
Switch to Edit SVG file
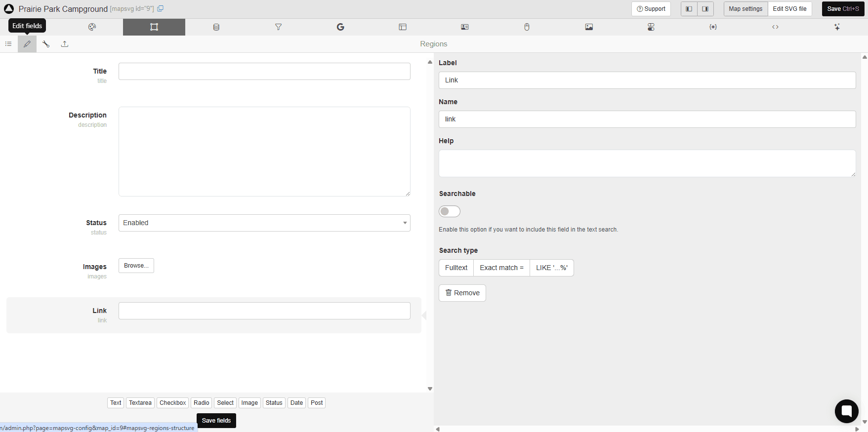pyautogui.click(x=789, y=9)
